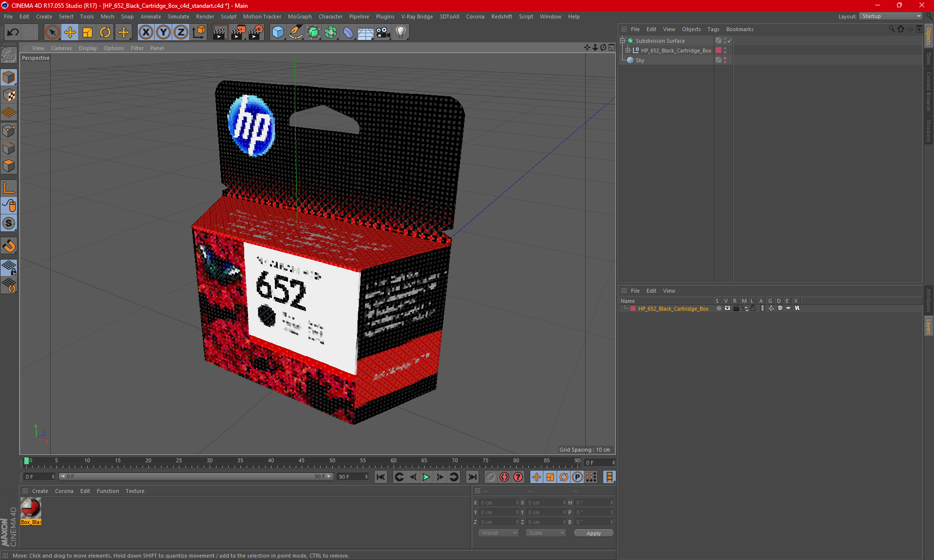The image size is (934, 560).
Task: Toggle X axis lock
Action: [x=145, y=32]
